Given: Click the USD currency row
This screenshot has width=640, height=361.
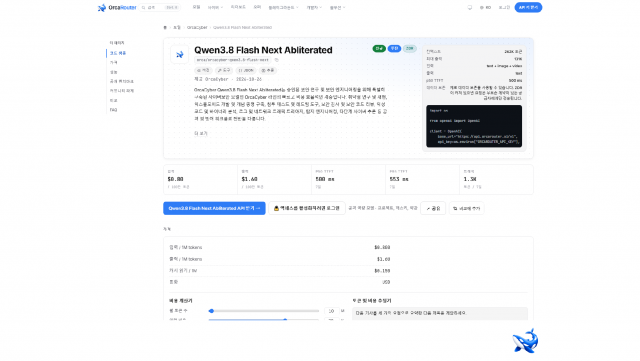Looking at the screenshot, I should [x=280, y=282].
